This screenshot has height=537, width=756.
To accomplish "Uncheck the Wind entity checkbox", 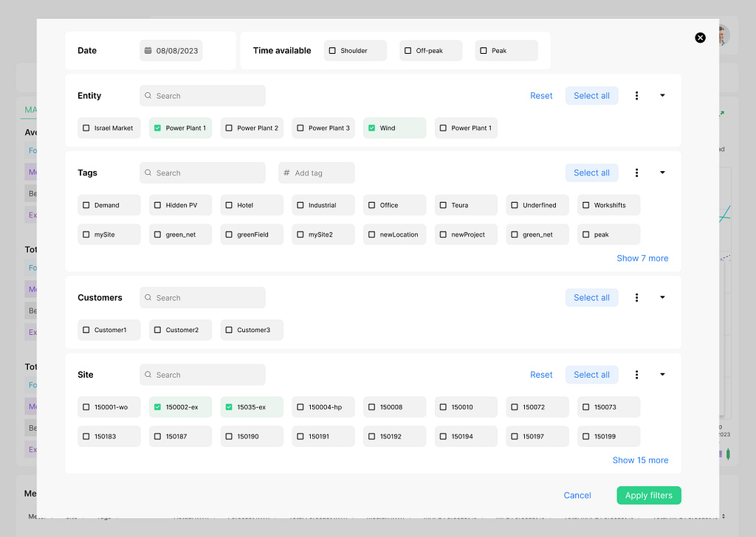I will click(371, 128).
